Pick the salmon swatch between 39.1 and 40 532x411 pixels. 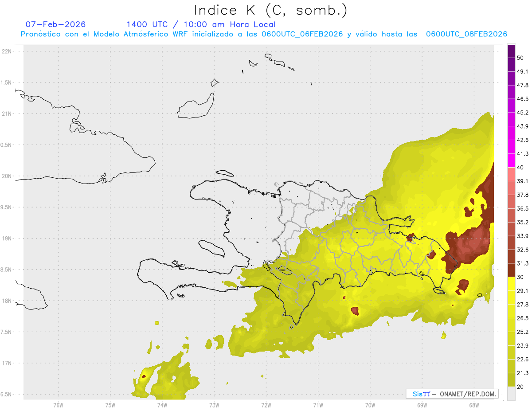(x=511, y=174)
